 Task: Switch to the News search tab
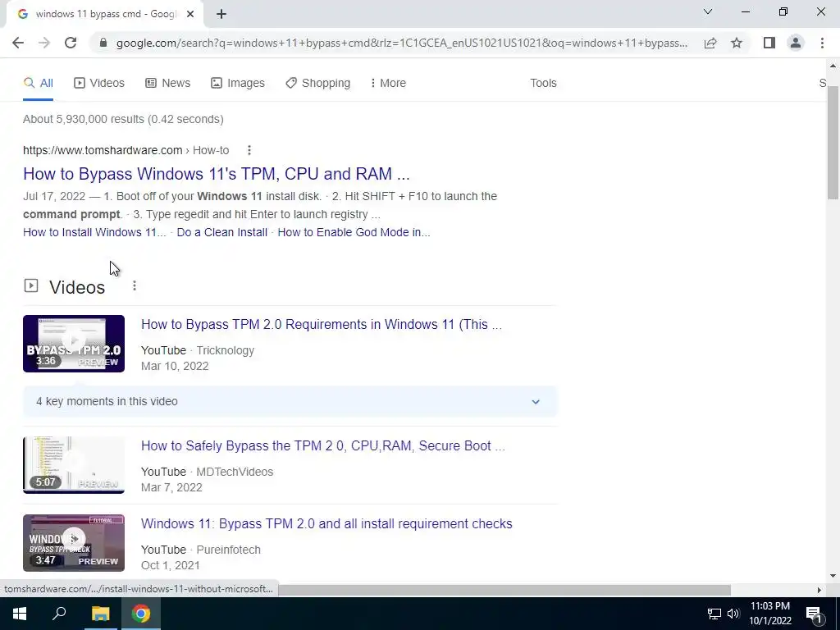tap(167, 83)
